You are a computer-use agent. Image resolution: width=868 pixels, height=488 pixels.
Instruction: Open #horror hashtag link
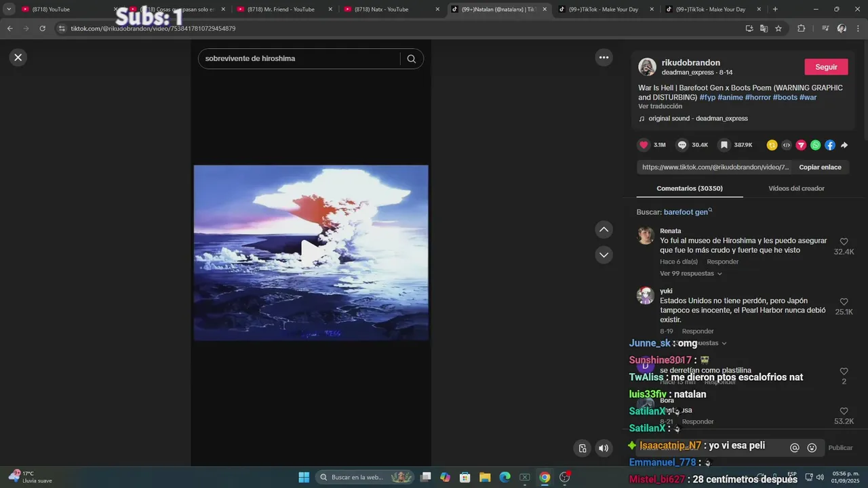pos(757,98)
